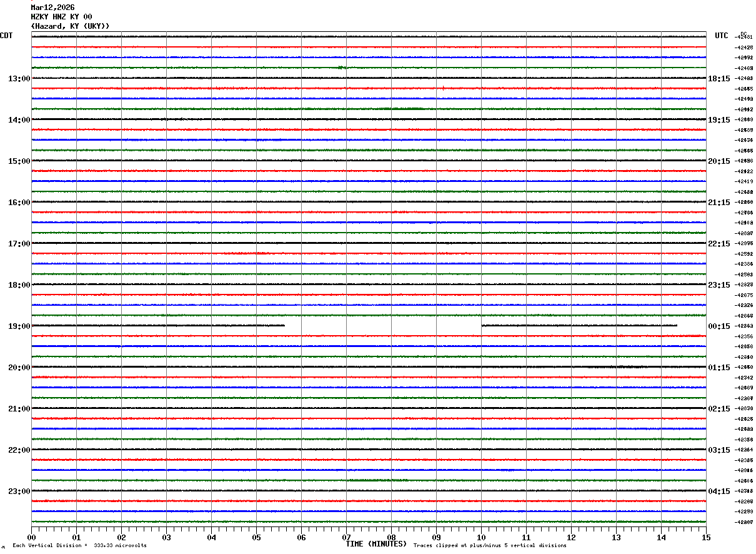
Task: Select the 00:15 UTC time label
Action: (x=719, y=326)
